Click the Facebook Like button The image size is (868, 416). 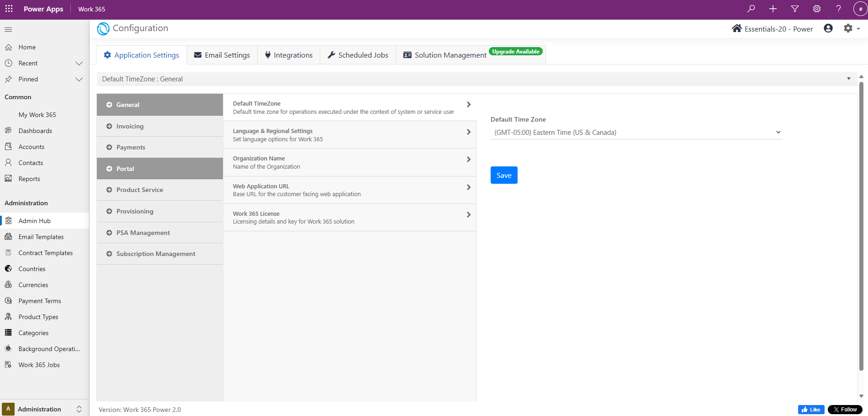point(811,410)
